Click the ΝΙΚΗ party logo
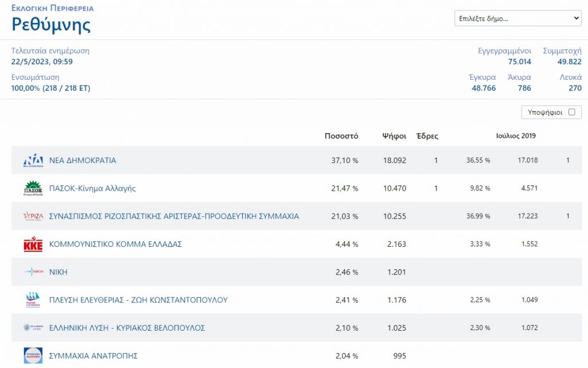This screenshot has height=368, width=588. point(33,272)
